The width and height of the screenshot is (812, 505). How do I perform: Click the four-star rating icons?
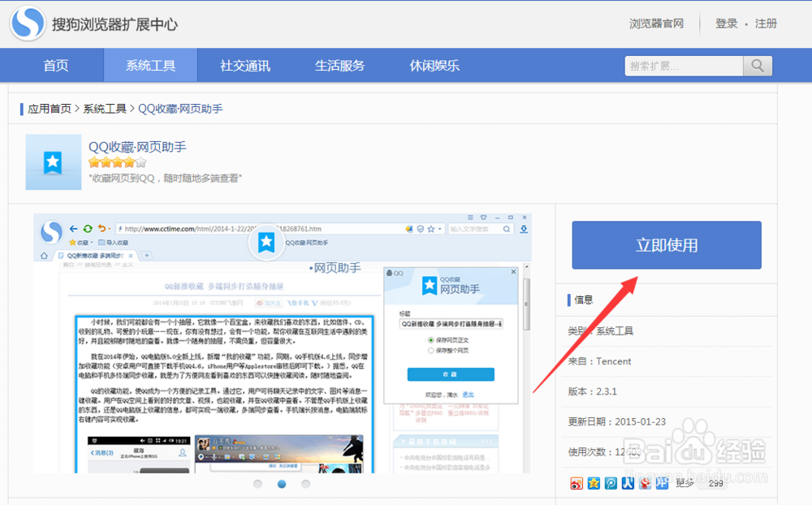117,162
